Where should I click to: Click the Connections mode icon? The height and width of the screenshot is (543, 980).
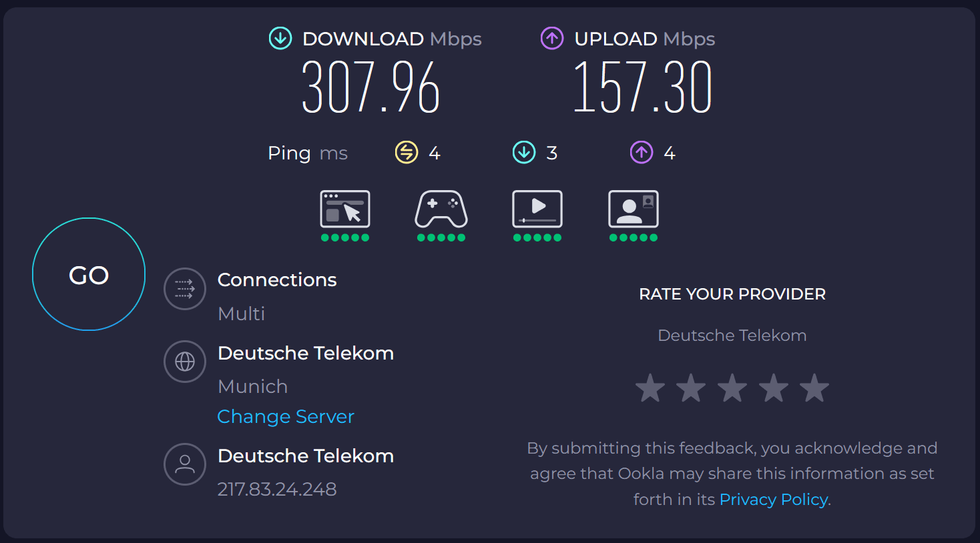click(x=185, y=289)
